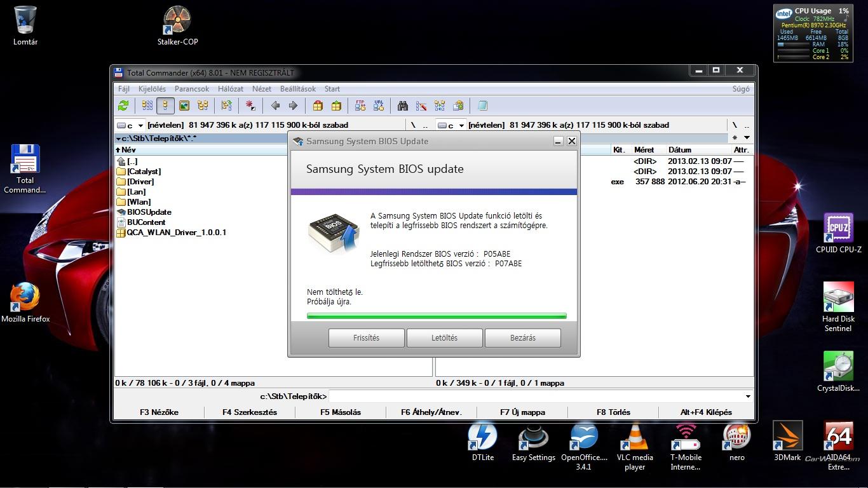868x488 pixels.
Task: Open 3DMark desktop shortcut
Action: click(x=788, y=442)
